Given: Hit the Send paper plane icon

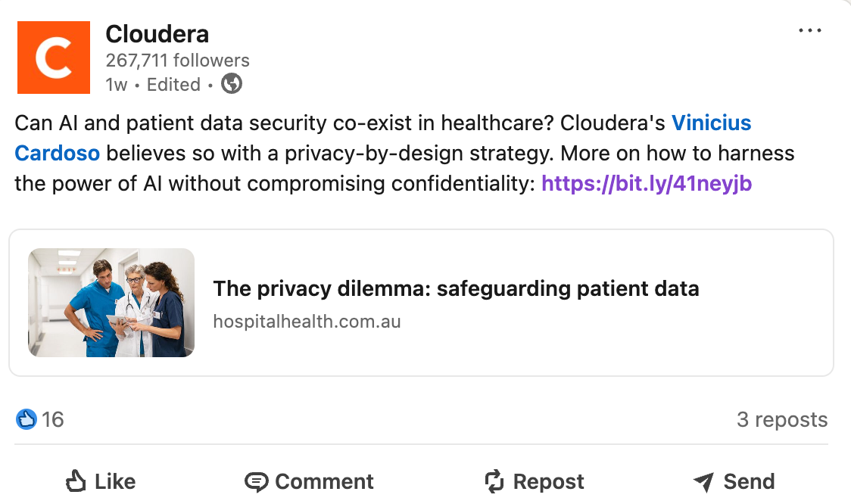Looking at the screenshot, I should pos(703,481).
